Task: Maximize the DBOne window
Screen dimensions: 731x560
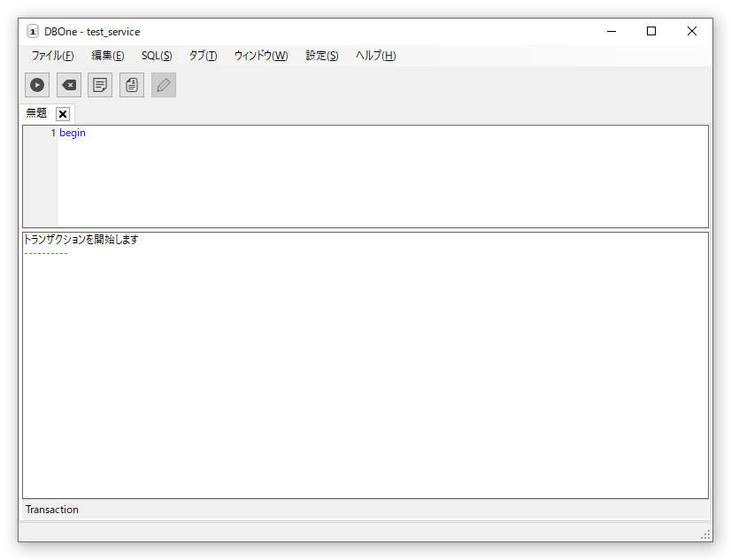Action: [x=651, y=31]
